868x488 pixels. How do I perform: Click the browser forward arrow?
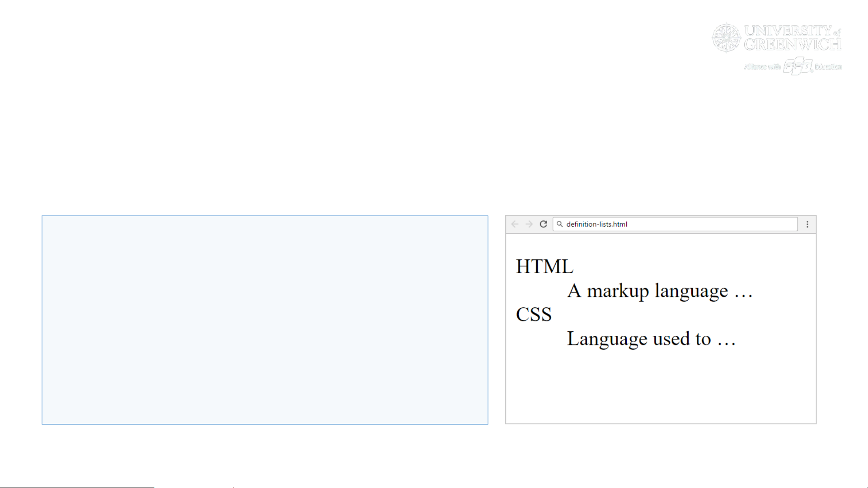click(529, 224)
